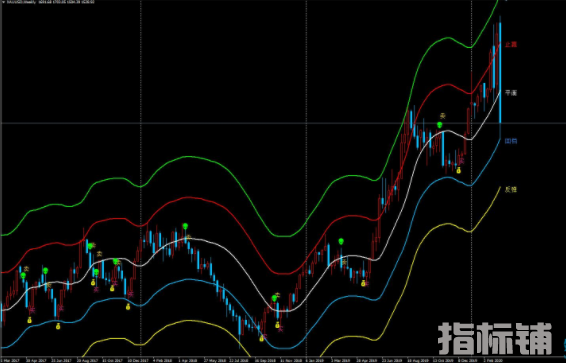Click money bag icon near April 2019 low

click(363, 283)
